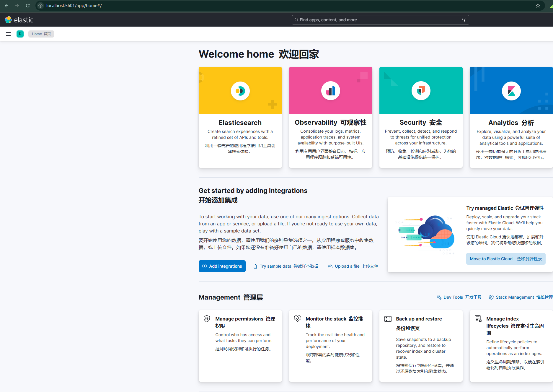The image size is (553, 392).
Task: Click the Add integrations button
Action: 222,266
